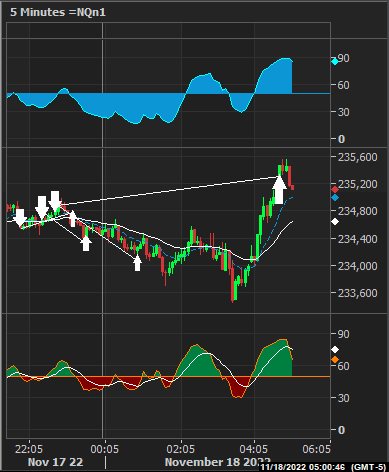The image size is (389, 472).
Task: Click the 22:05 time axis label
Action: pos(29,449)
